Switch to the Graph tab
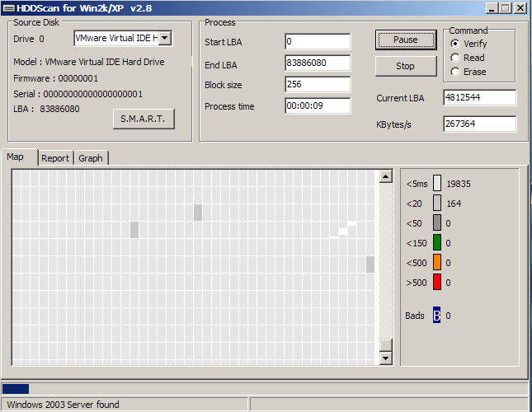This screenshot has height=412, width=532. coord(91,158)
